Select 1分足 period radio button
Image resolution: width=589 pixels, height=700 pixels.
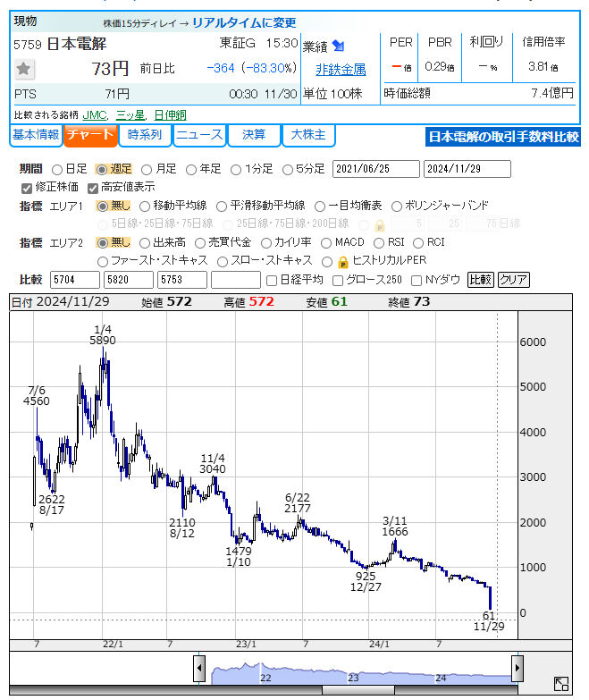236,170
